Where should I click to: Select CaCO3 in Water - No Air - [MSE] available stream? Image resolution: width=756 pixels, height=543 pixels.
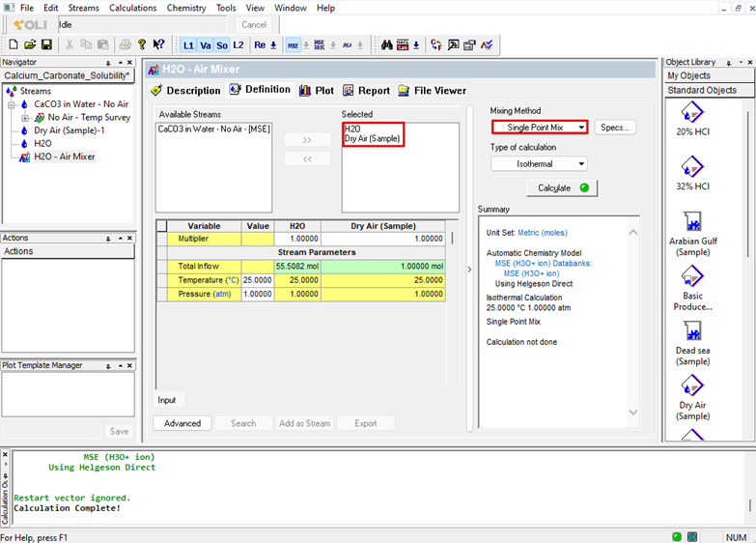point(214,129)
